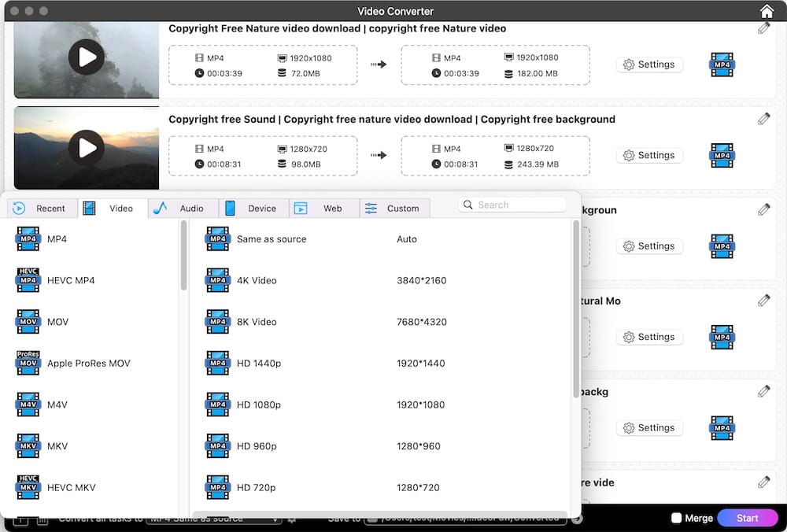Screen dimensions: 787x532
Task: Select the HEVC MP4 format icon
Action: (x=28, y=280)
